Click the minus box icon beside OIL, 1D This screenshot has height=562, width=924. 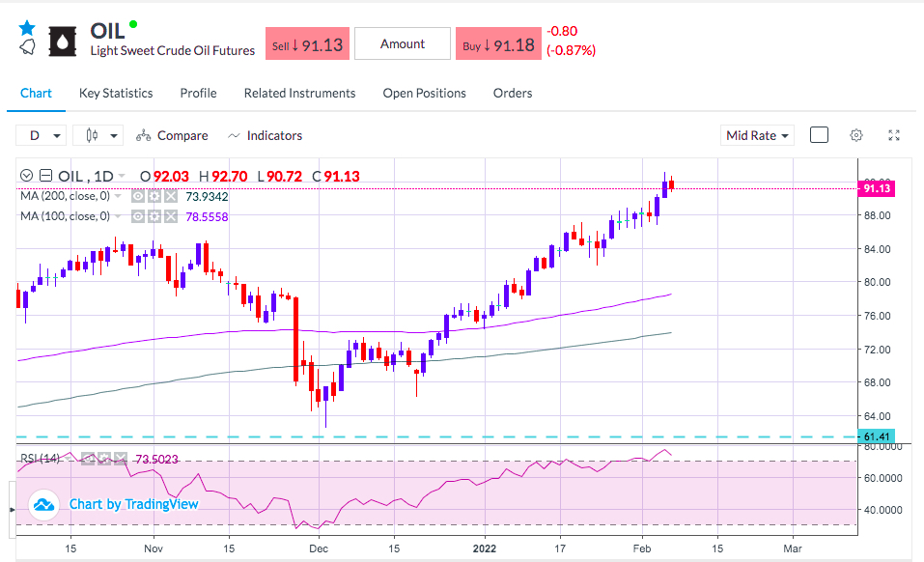click(46, 176)
